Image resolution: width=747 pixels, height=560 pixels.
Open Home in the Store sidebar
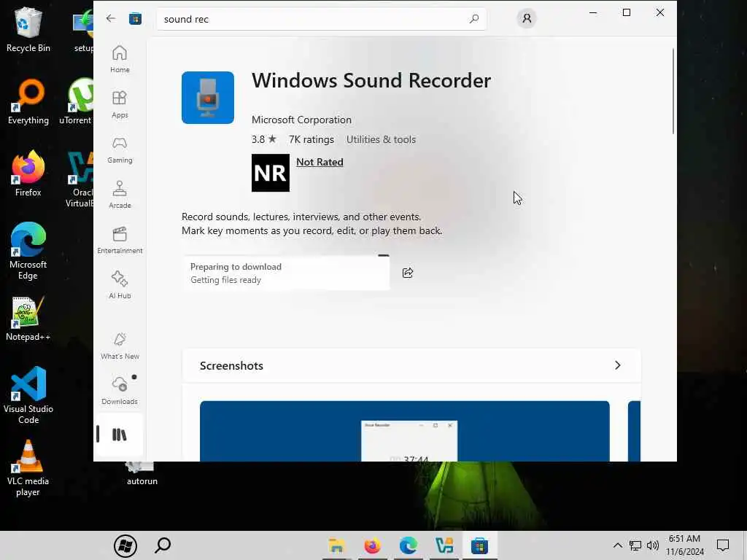pyautogui.click(x=120, y=59)
